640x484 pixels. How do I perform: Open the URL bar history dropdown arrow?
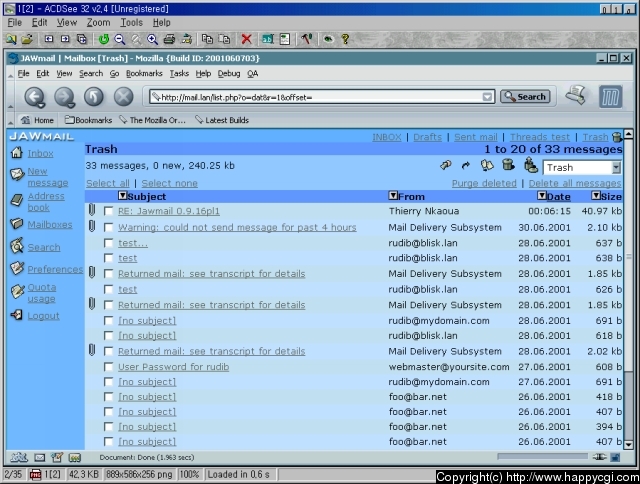pyautogui.click(x=487, y=97)
